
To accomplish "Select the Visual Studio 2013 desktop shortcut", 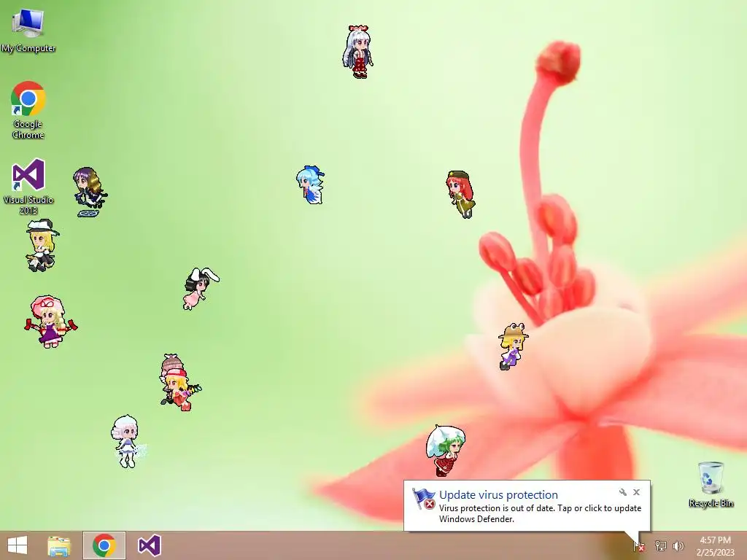I will 28,186.
